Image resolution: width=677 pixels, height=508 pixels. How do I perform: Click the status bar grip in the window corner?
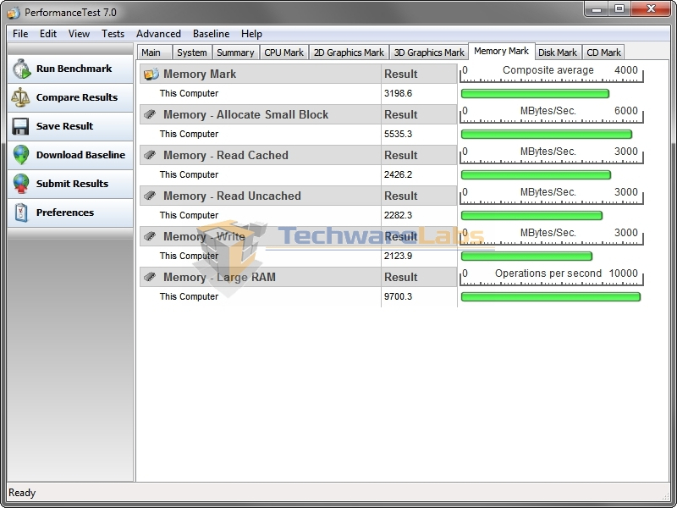tap(666, 496)
